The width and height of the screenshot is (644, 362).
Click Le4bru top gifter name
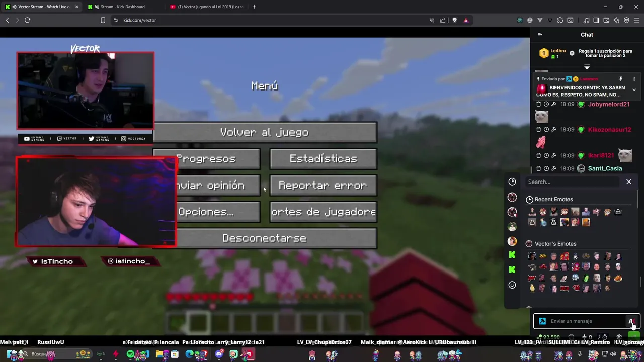558,51
